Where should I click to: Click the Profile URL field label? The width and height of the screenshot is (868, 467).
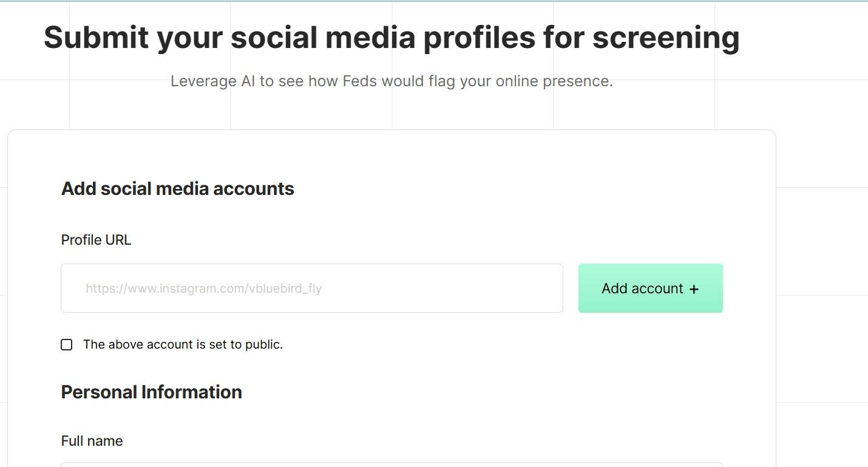click(x=96, y=240)
